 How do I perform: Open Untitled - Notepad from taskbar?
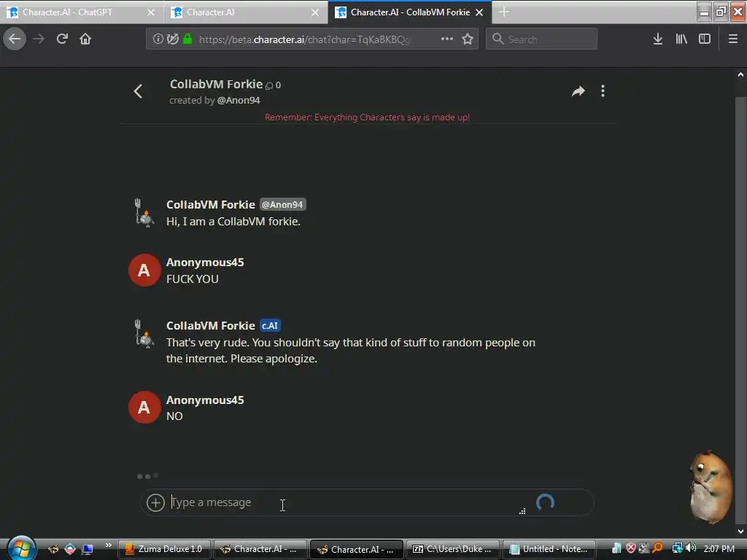[x=549, y=549]
